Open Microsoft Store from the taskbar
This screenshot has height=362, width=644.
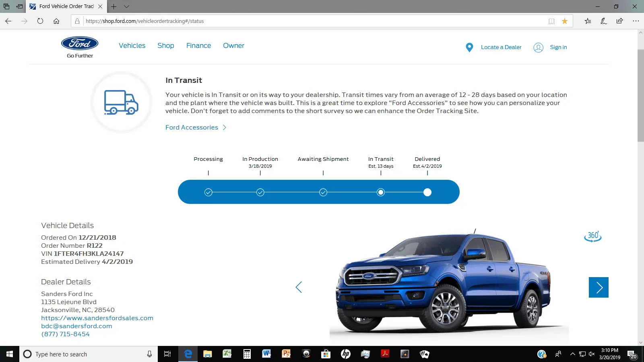[x=326, y=354]
